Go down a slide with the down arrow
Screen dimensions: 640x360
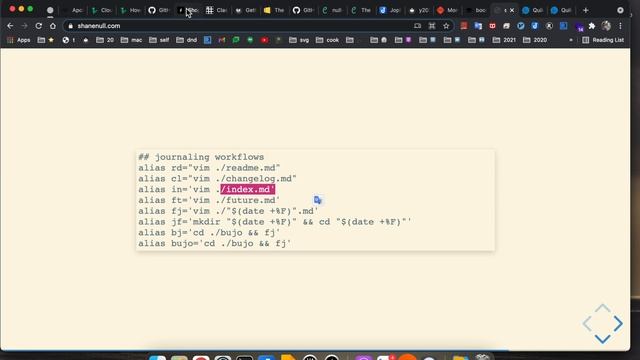click(602, 338)
